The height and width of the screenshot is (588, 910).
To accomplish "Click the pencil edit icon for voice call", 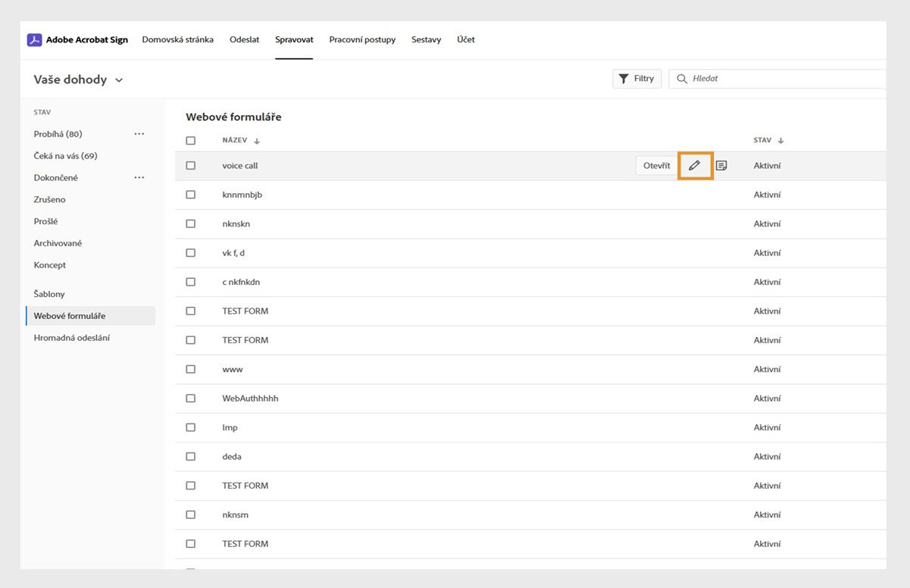I will [x=695, y=165].
